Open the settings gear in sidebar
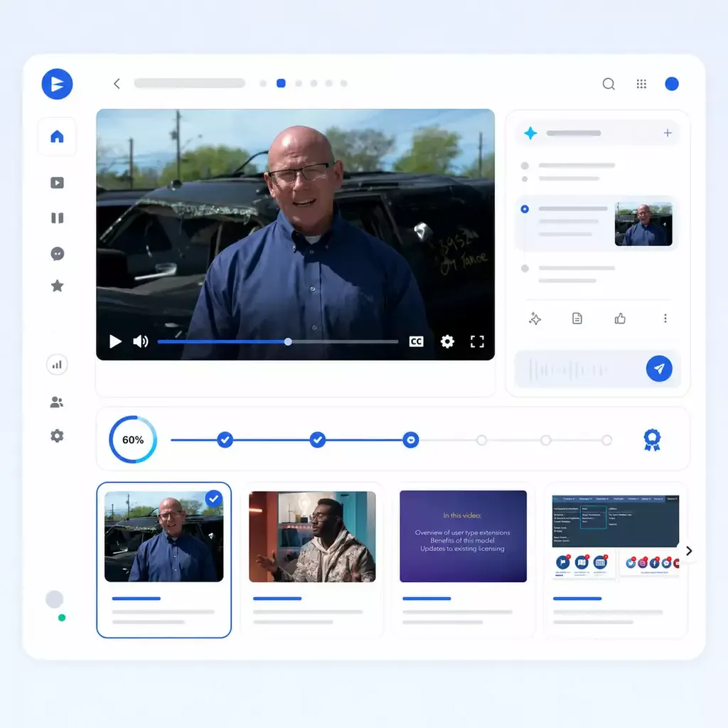 pos(57,436)
